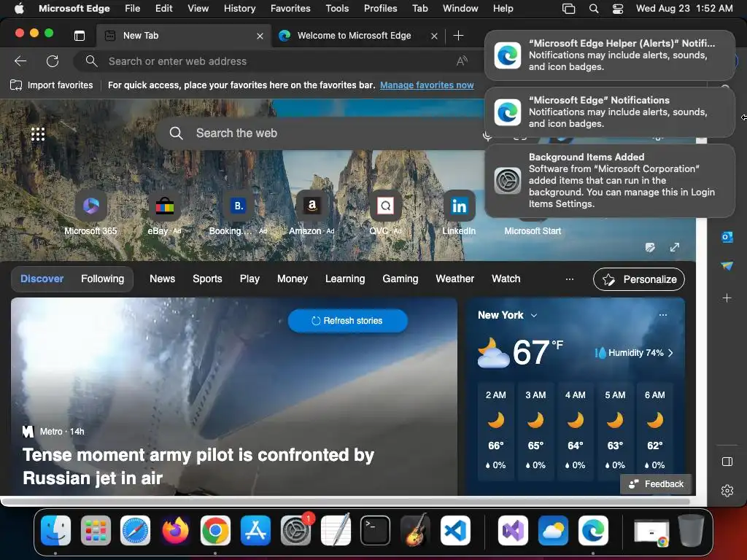The image size is (747, 560).
Task: Open sidebar settings gear icon
Action: [x=727, y=491]
